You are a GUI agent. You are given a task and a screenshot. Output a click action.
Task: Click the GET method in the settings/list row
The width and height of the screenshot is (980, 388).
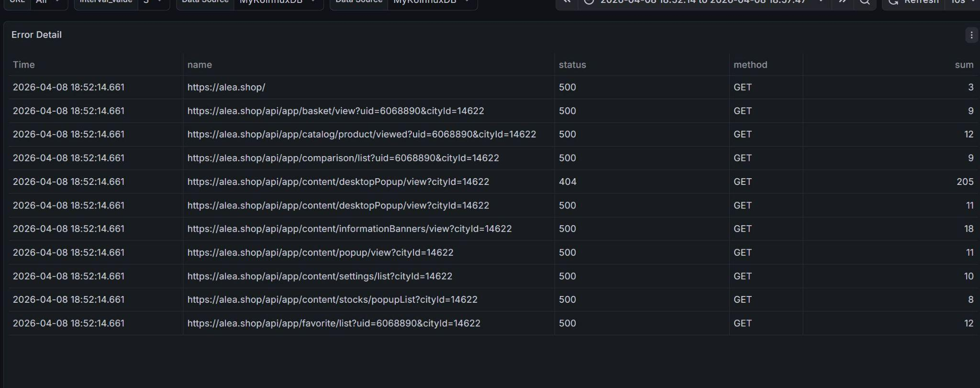[x=743, y=276]
